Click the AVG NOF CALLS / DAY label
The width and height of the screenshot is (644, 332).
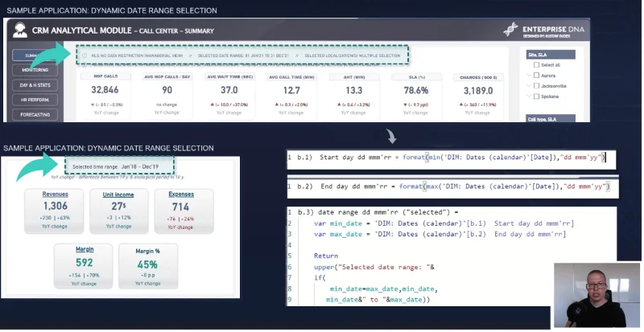coord(167,76)
